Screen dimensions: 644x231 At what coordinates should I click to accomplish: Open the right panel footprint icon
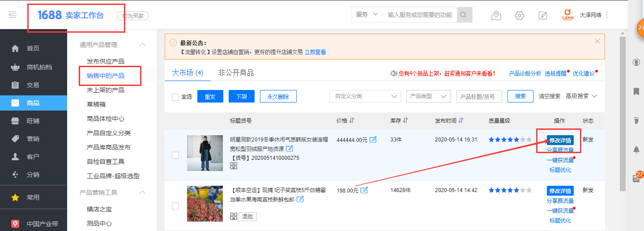click(x=636, y=120)
